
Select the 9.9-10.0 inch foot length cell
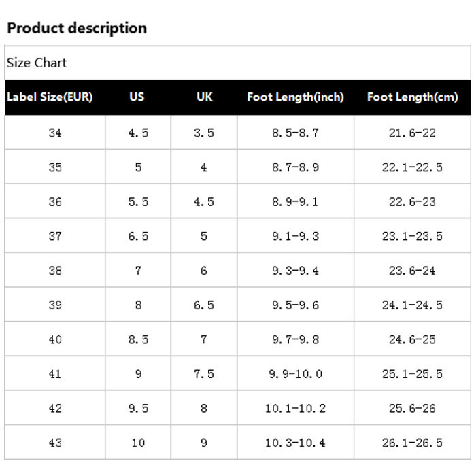click(295, 374)
